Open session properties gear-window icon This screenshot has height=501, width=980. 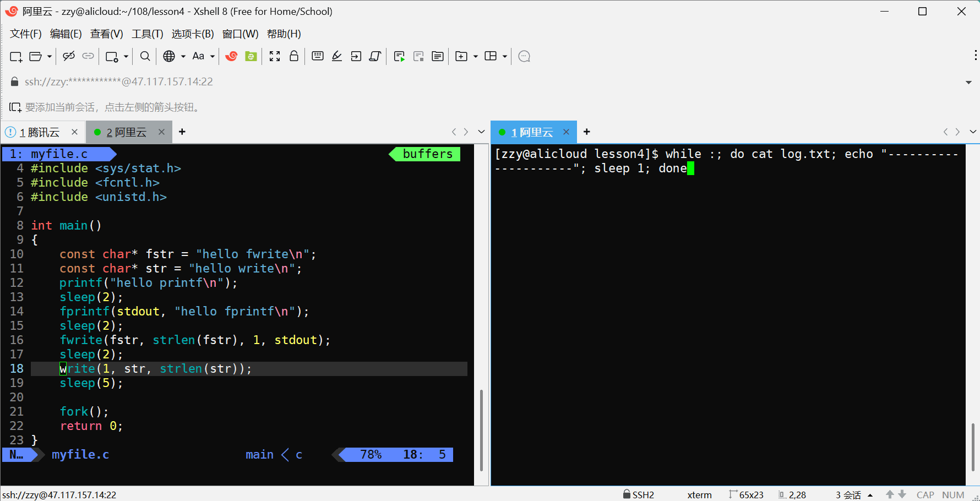tap(112, 56)
